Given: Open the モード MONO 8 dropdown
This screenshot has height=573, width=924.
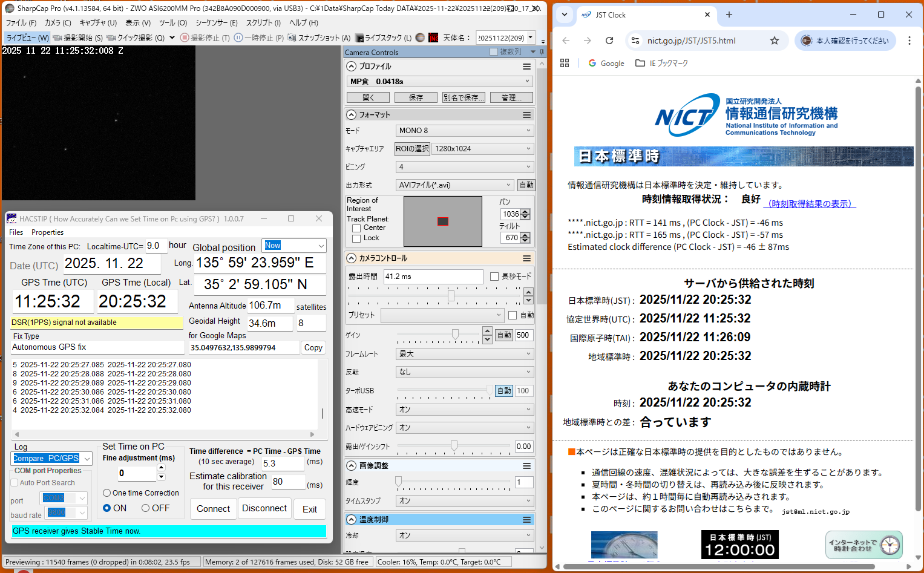Looking at the screenshot, I should tap(464, 131).
